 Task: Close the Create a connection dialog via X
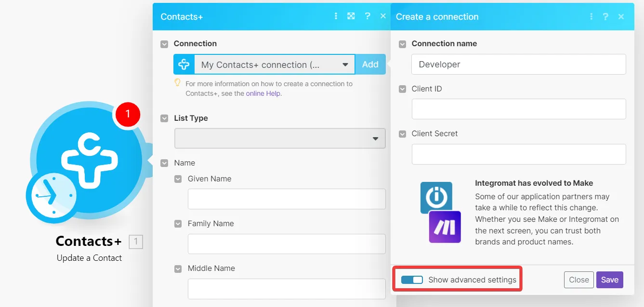click(x=621, y=17)
